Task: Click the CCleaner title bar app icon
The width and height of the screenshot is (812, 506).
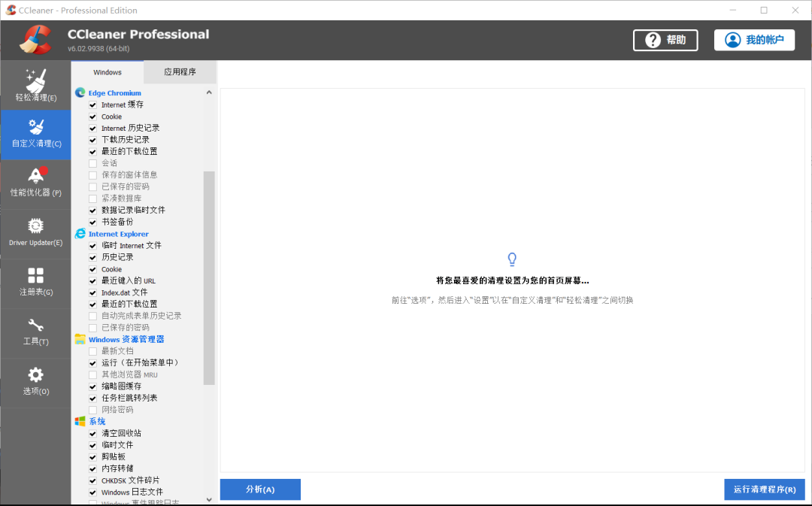Action: (11, 10)
